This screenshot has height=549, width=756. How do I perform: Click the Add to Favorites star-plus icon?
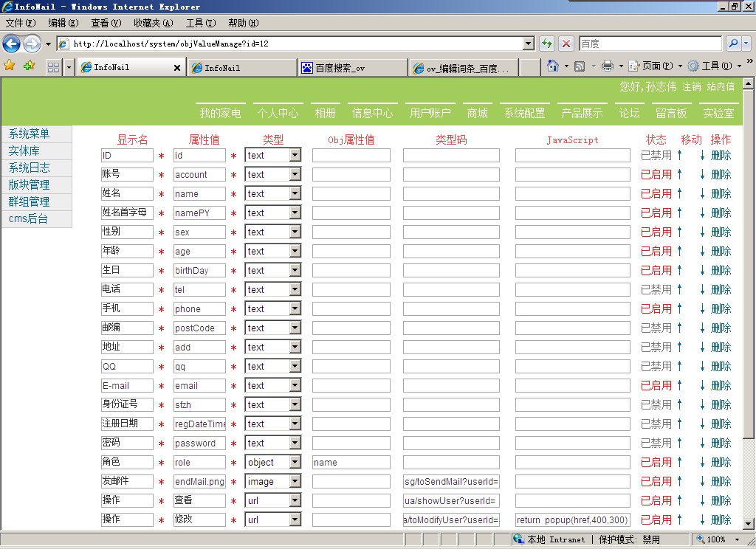point(29,66)
